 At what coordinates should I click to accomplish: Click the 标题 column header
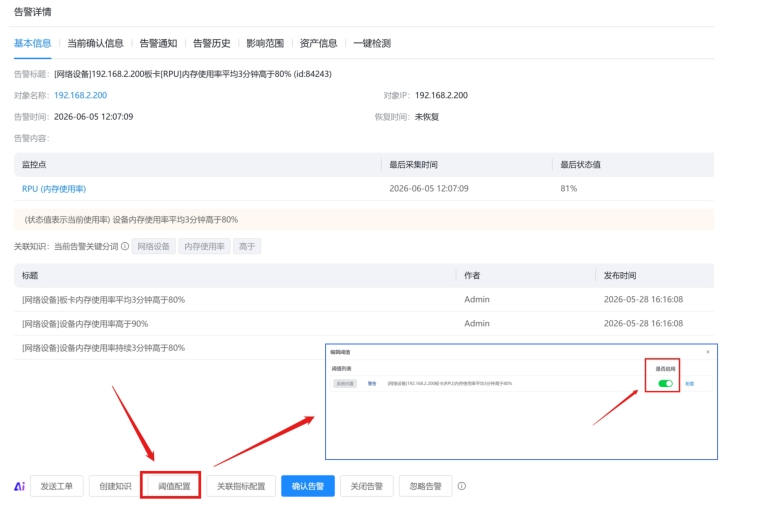(x=30, y=275)
